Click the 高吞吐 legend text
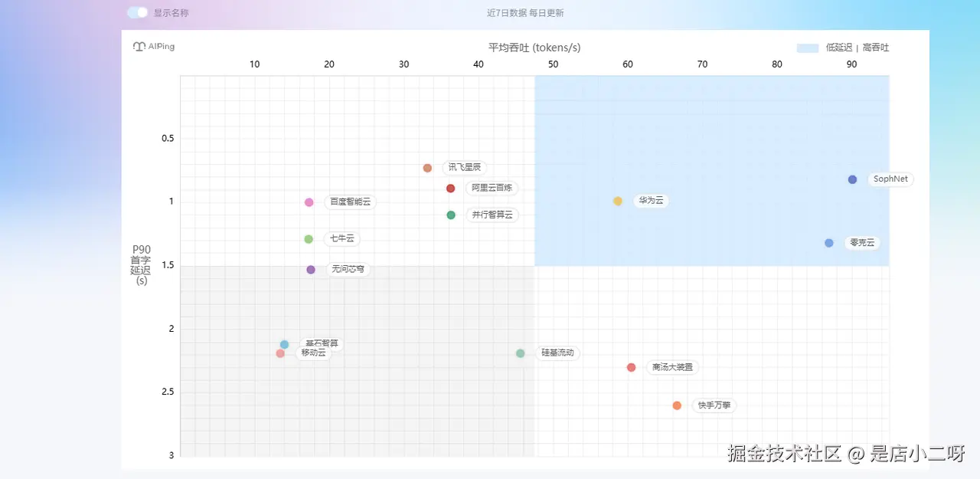 tap(876, 48)
